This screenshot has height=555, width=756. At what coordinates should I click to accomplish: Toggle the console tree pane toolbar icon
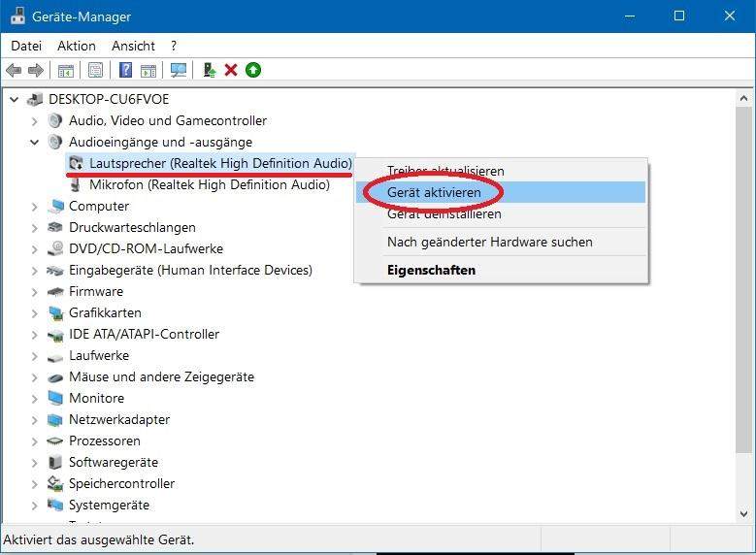(x=66, y=71)
